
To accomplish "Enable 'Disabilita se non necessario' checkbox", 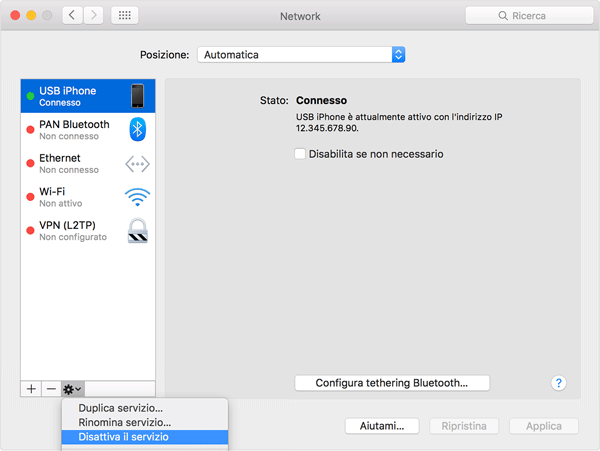I will 300,154.
